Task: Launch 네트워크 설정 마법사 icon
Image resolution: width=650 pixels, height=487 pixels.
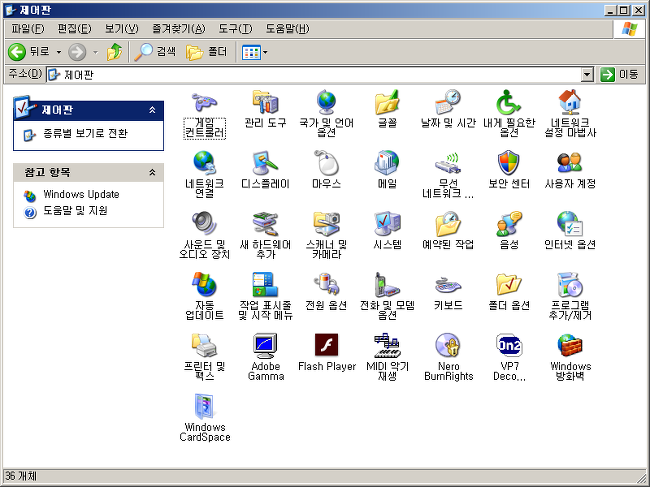Action: [570, 103]
